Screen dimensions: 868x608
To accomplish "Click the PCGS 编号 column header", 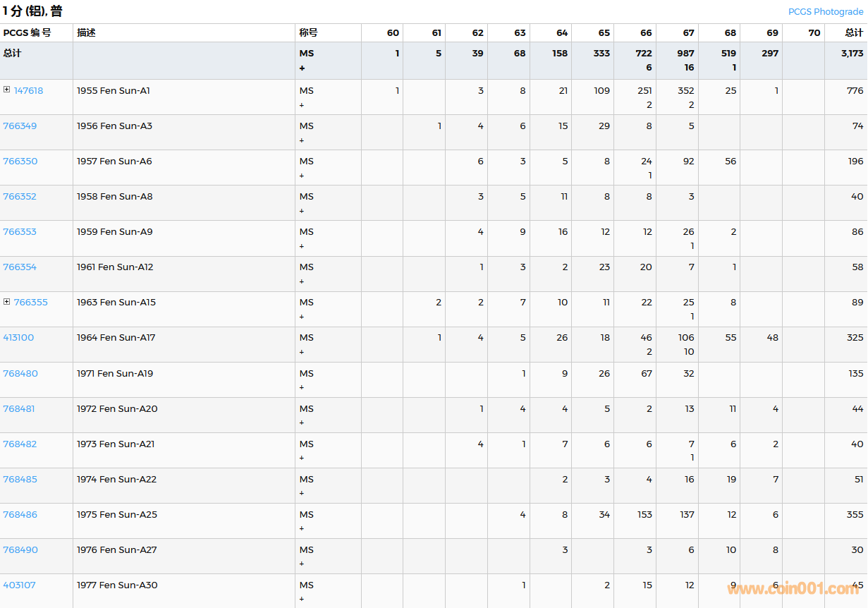I will 27,33.
